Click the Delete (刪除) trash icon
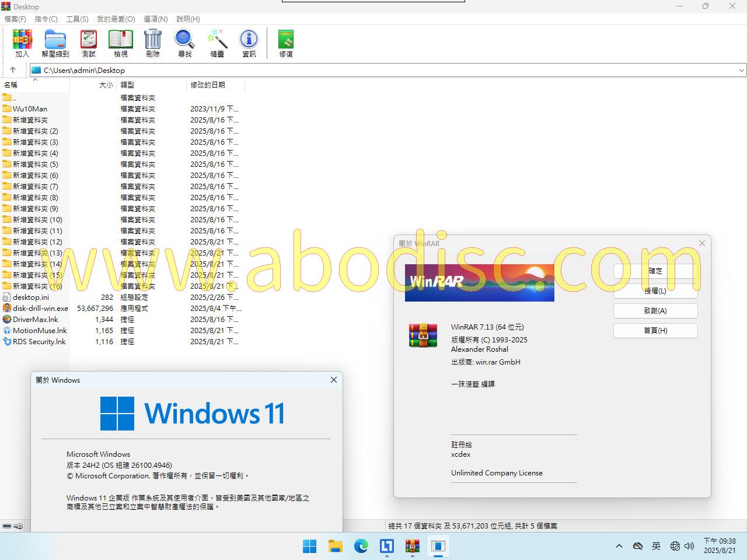 [x=153, y=43]
